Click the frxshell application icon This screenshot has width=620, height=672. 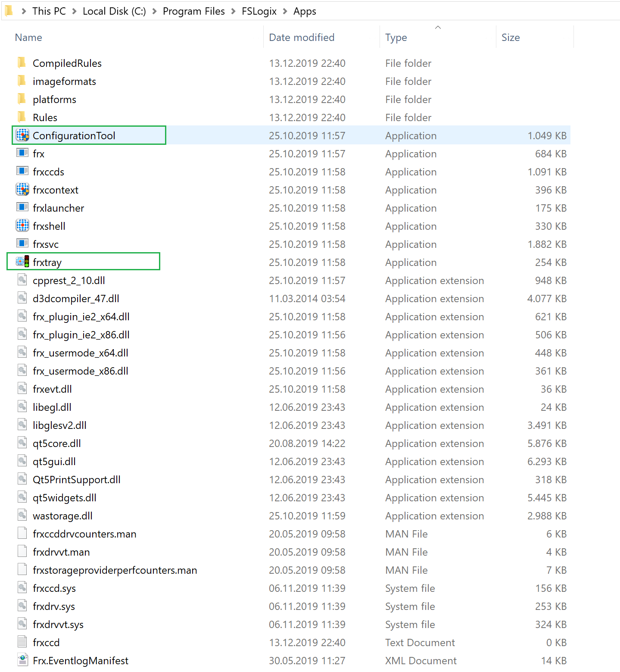tap(22, 225)
